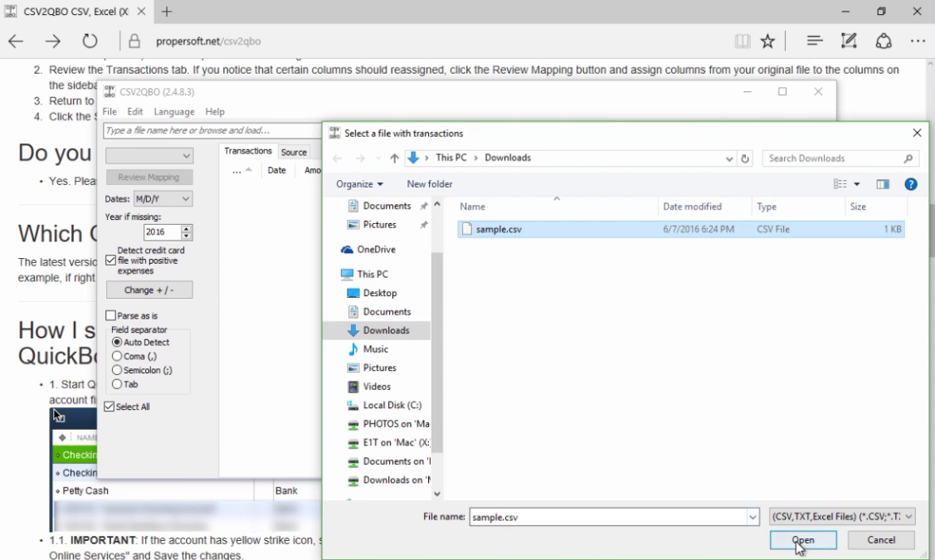The image size is (935, 560).
Task: Expand the Organize menu
Action: [359, 184]
